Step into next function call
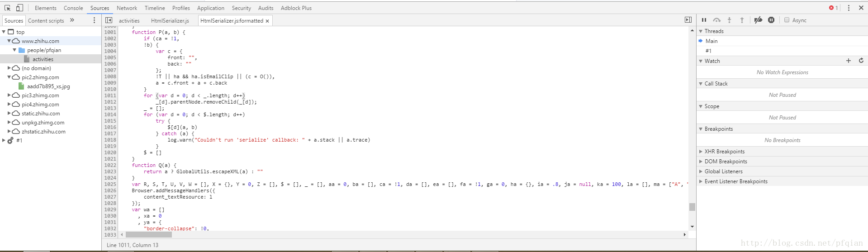868x252 pixels. click(729, 20)
